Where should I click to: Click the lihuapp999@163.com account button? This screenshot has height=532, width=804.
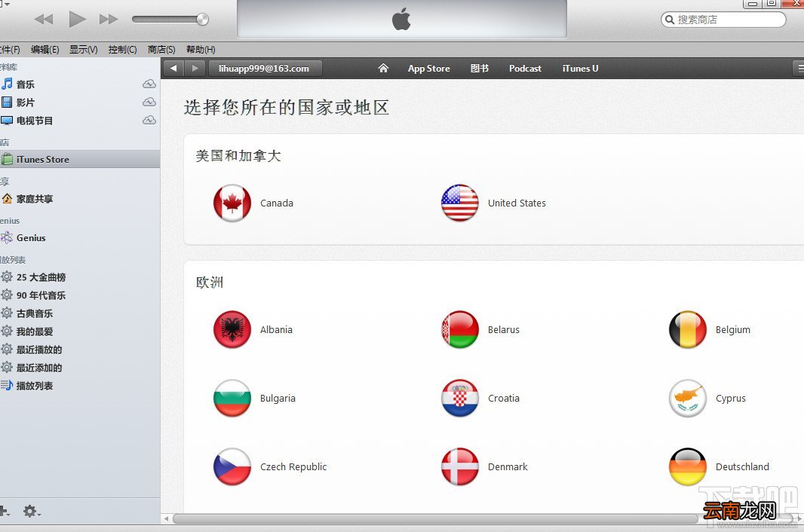tap(265, 68)
